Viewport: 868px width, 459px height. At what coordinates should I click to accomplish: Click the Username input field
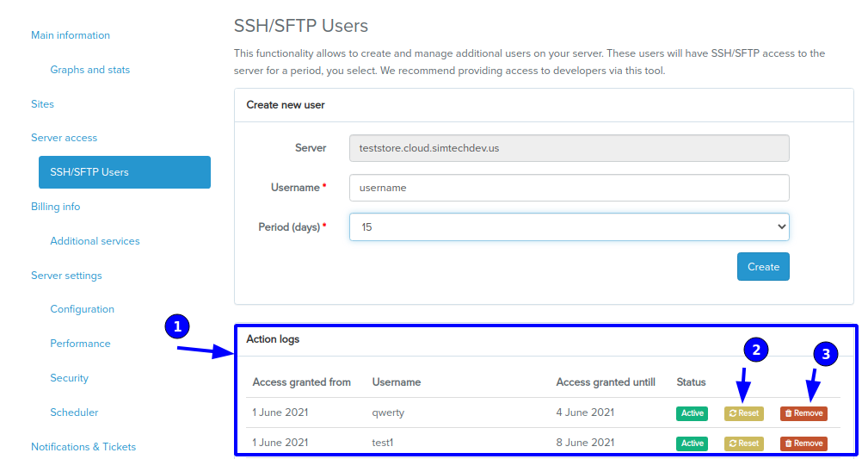click(x=569, y=188)
